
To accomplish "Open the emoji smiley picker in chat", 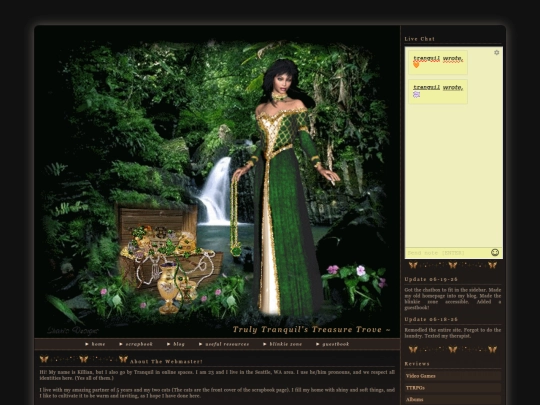I will (495, 252).
